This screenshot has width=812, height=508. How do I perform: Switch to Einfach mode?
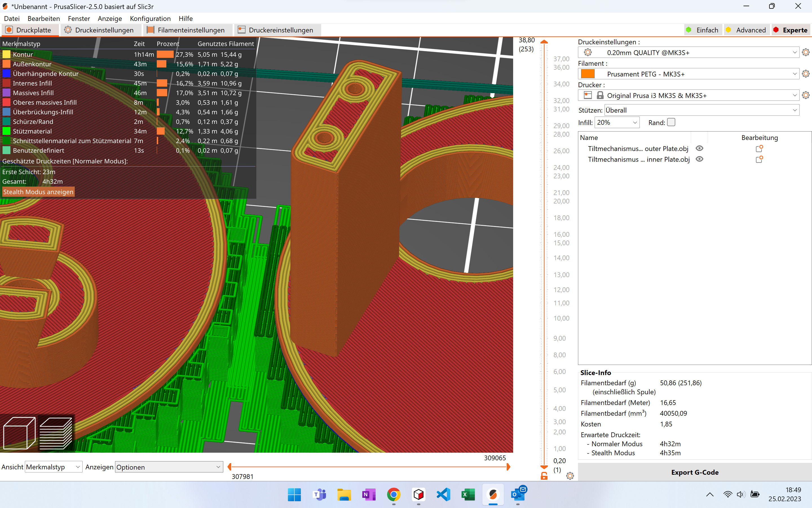[x=703, y=30]
